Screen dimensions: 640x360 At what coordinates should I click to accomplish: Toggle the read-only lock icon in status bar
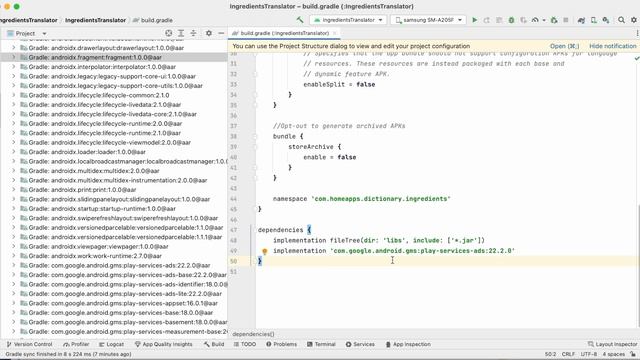pos(633,354)
